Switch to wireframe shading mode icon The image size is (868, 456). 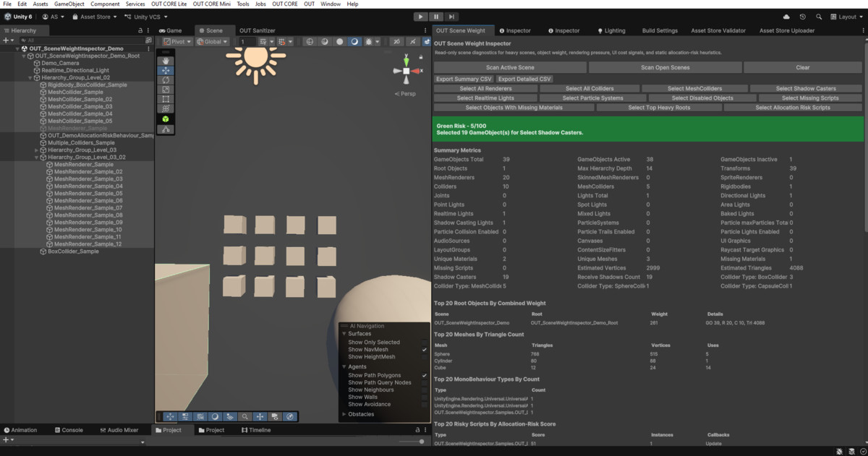tap(310, 42)
